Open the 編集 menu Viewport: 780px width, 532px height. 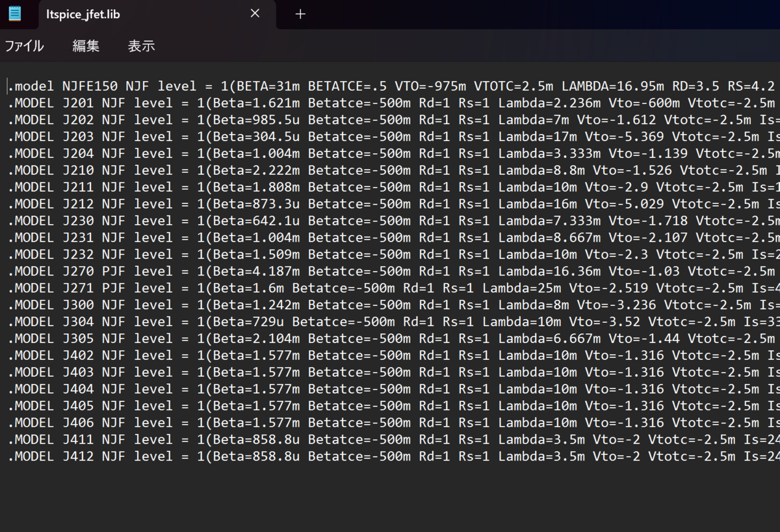tap(86, 46)
